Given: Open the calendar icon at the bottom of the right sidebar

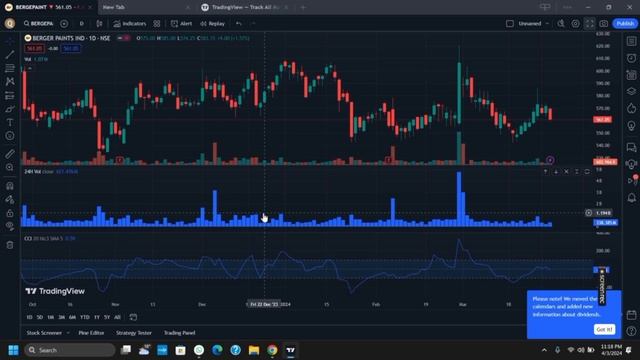Looking at the screenshot, I should tap(631, 315).
